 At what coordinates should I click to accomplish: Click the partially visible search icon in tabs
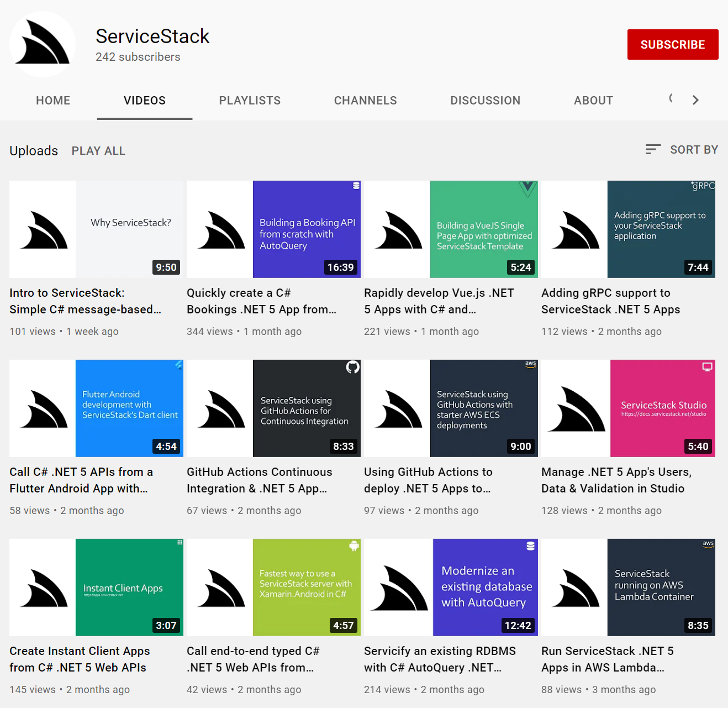point(671,98)
